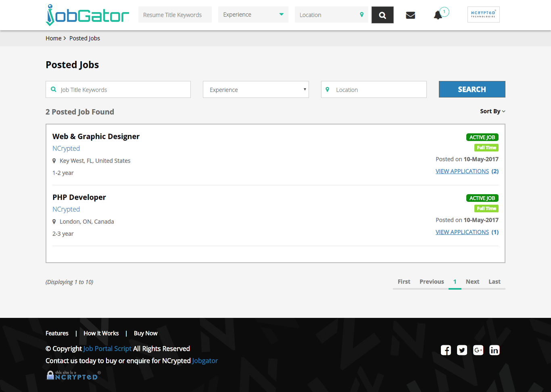Click the location pin in header Location field
Screen dimensions: 551x392
click(362, 15)
